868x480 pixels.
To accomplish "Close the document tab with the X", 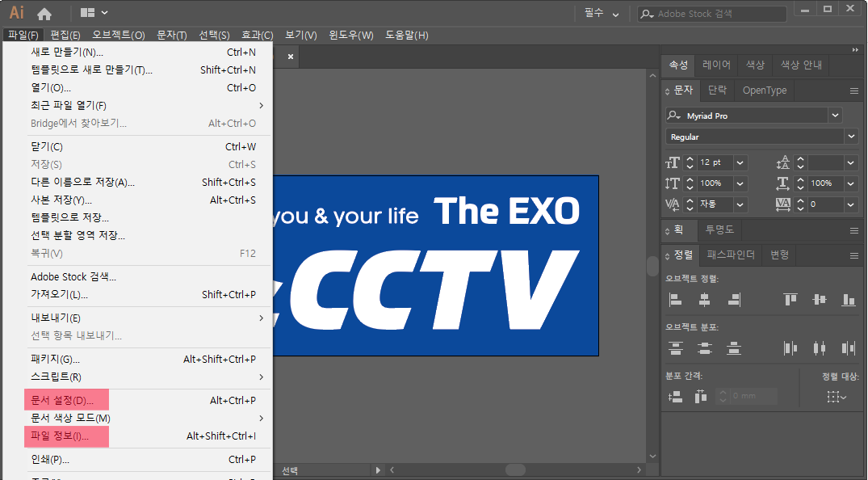I will tap(291, 57).
